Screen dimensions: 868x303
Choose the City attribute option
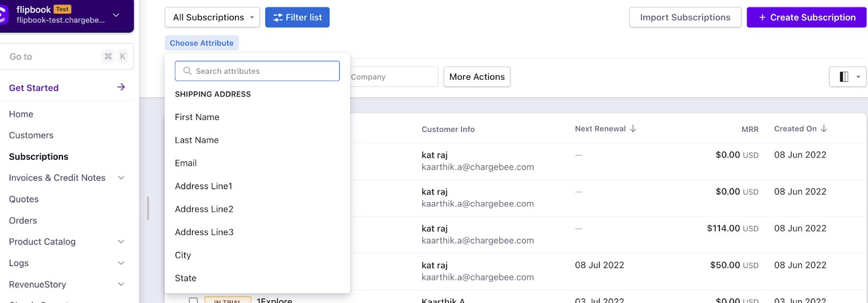pos(183,255)
